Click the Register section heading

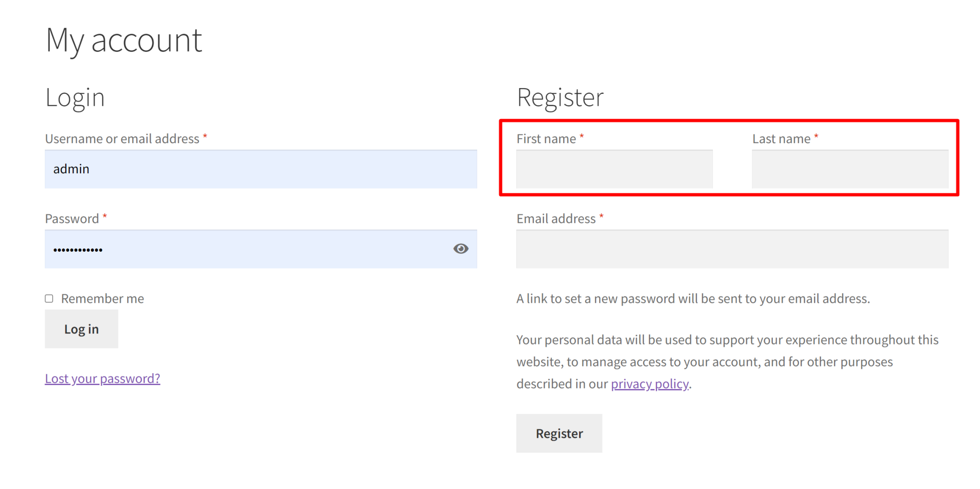(x=560, y=97)
